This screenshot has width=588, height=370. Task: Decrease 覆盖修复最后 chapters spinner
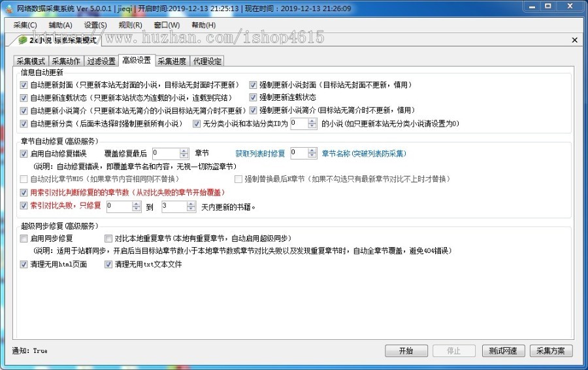click(184, 156)
